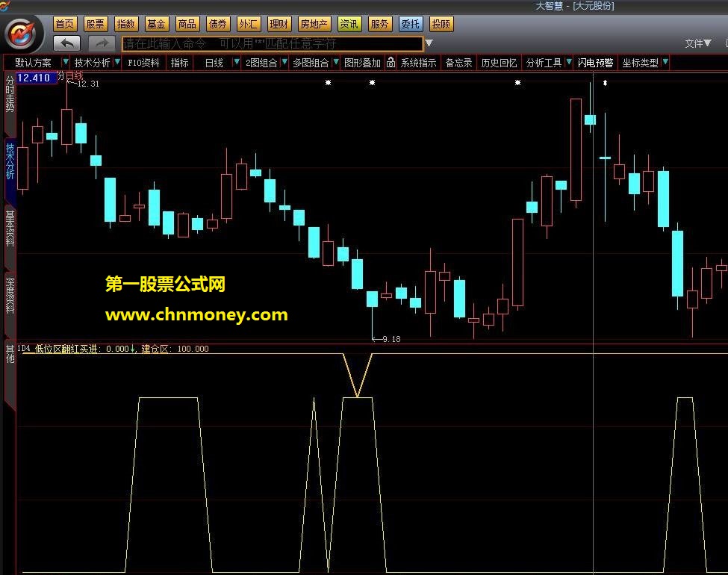The height and width of the screenshot is (575, 728).
Task: Open the 服务 services section
Action: 379,24
